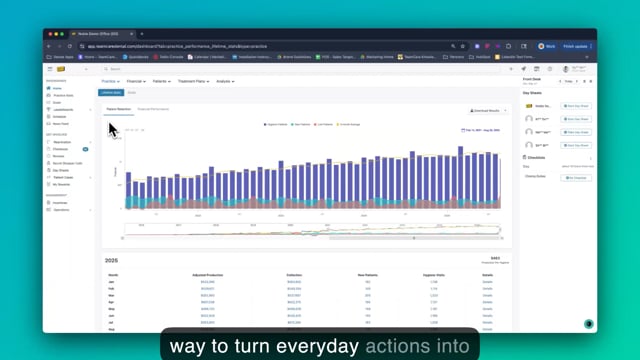Click the app Search field
The image size is (640, 360).
click(302, 69)
